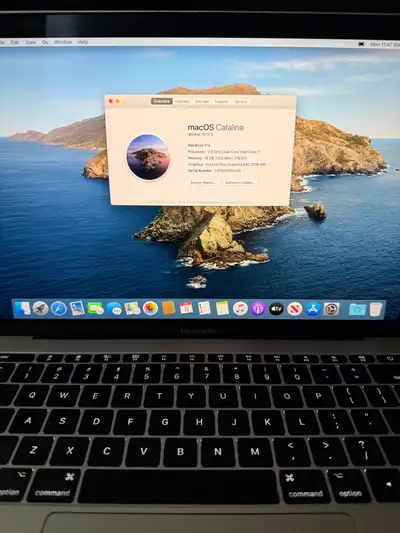This screenshot has height=533, width=400.
Task: Open Launchpad rocket icon in dock
Action: pos(40,309)
